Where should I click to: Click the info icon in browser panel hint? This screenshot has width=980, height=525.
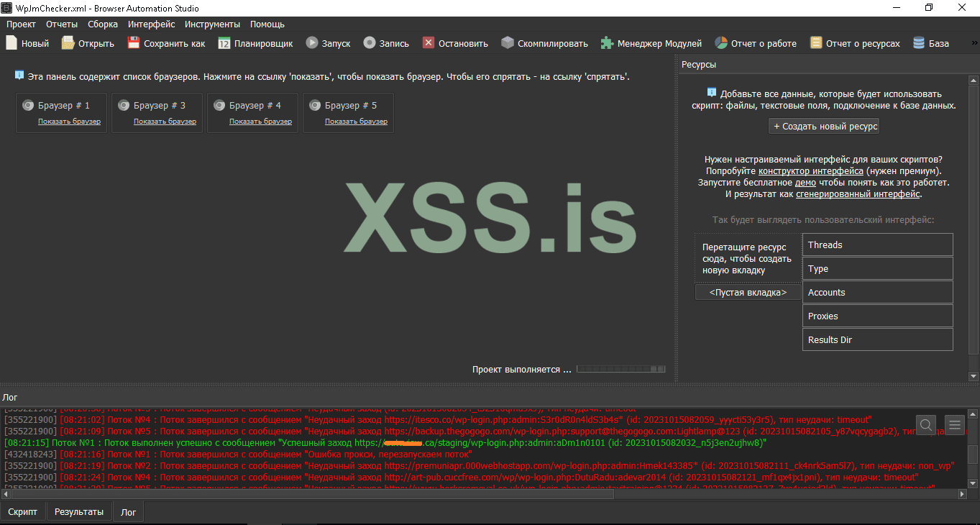pos(19,75)
